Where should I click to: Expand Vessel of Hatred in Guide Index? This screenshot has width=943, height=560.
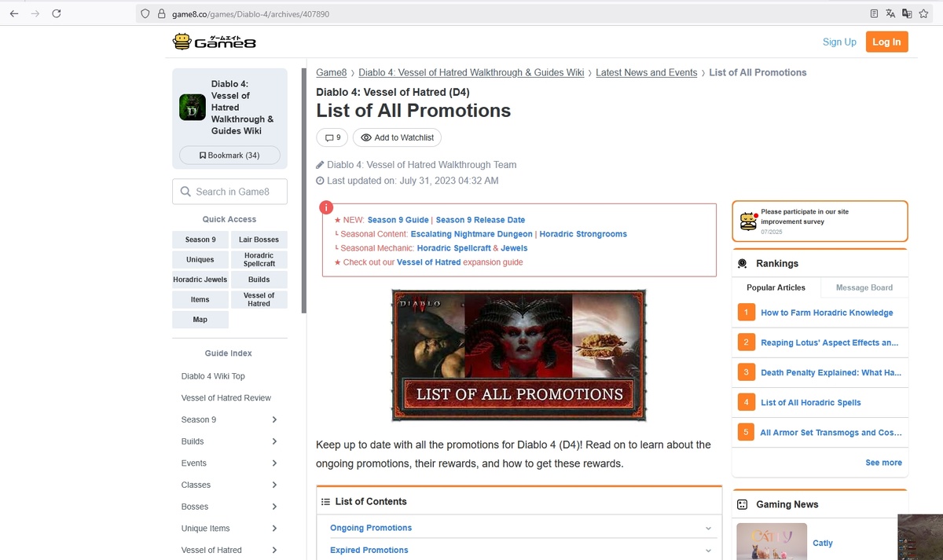[274, 550]
